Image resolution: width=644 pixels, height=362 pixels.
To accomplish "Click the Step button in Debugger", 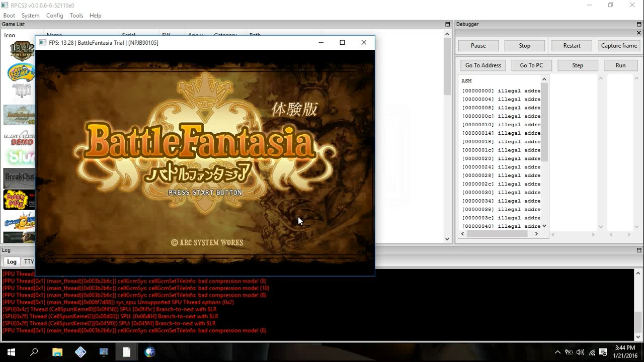I will coord(578,65).
